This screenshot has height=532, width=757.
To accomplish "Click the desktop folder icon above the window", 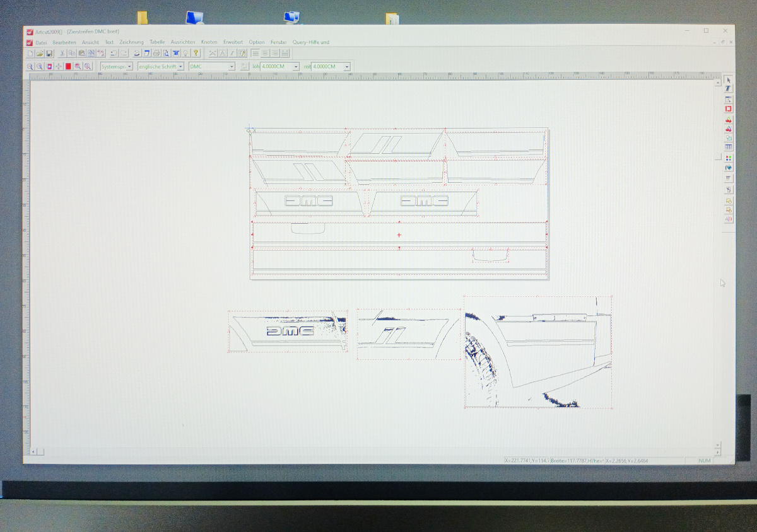I will coord(143,18).
